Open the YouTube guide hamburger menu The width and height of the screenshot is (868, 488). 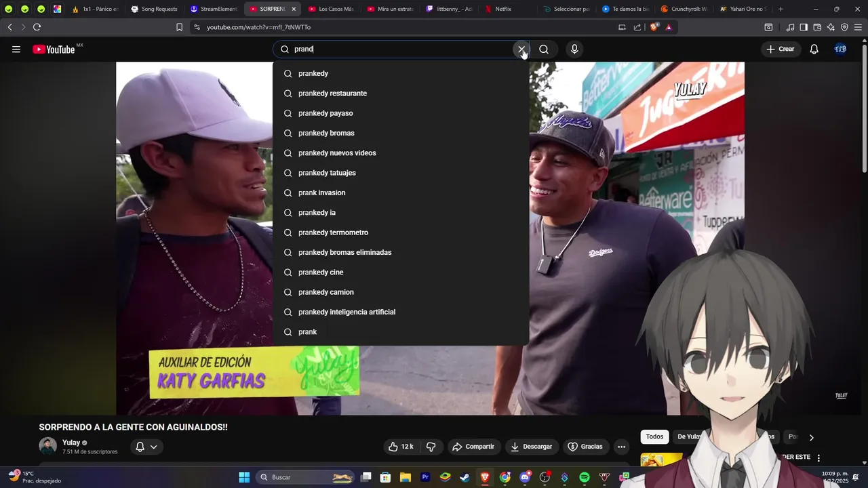16,49
